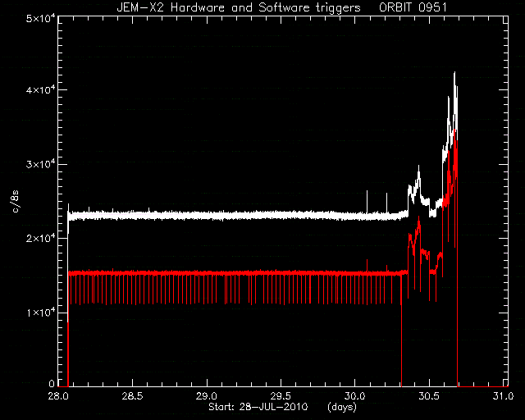Click the white spike just after day 30.0

(x=367, y=201)
